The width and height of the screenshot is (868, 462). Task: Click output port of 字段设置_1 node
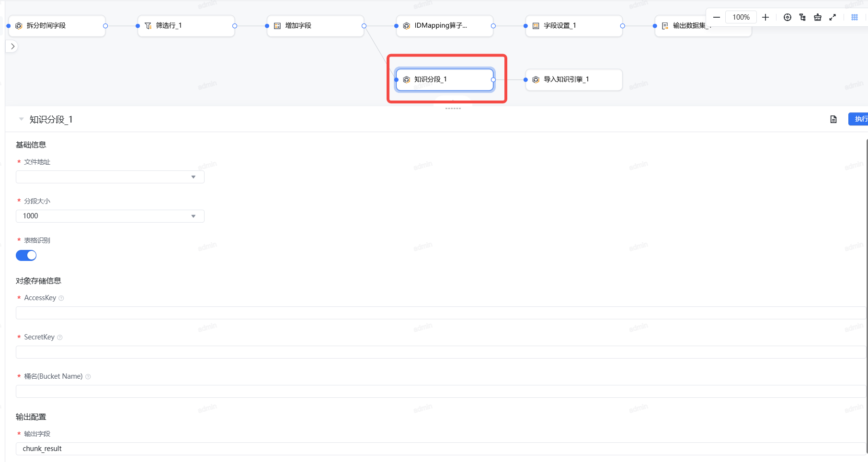tap(623, 26)
